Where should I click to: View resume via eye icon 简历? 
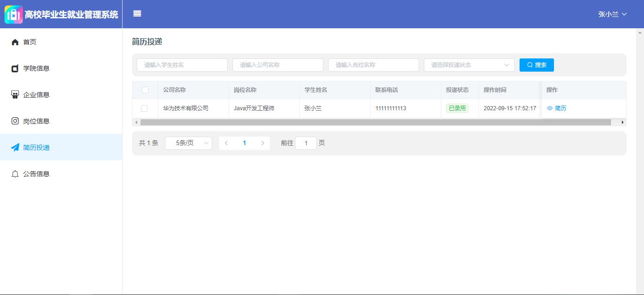[556, 108]
